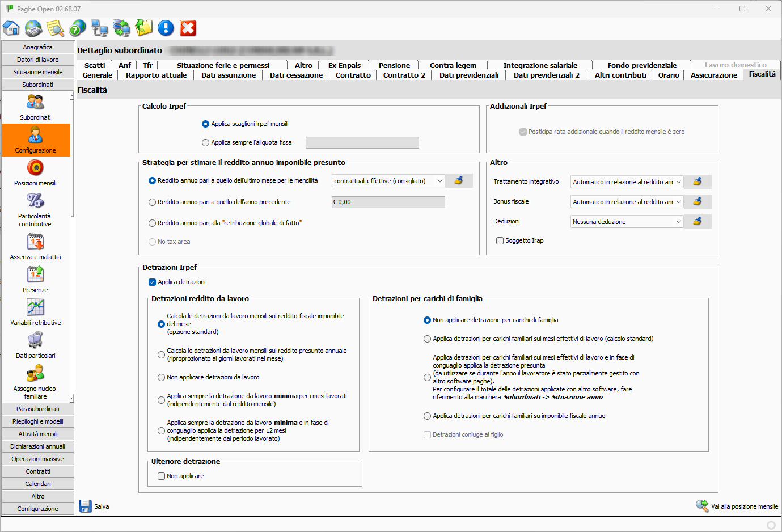The height and width of the screenshot is (532, 782).
Task: Click the globe with newspaper toolbar icon
Action: coord(33,28)
